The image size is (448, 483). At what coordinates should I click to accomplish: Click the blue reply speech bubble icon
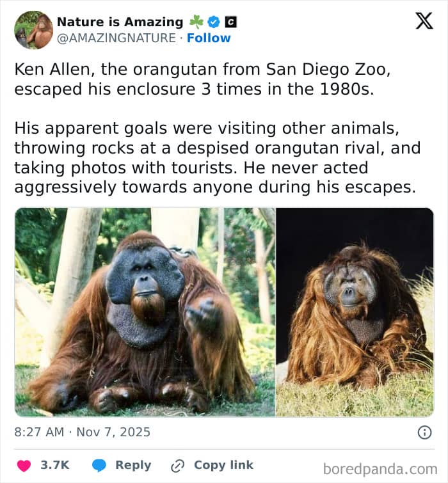click(x=99, y=465)
